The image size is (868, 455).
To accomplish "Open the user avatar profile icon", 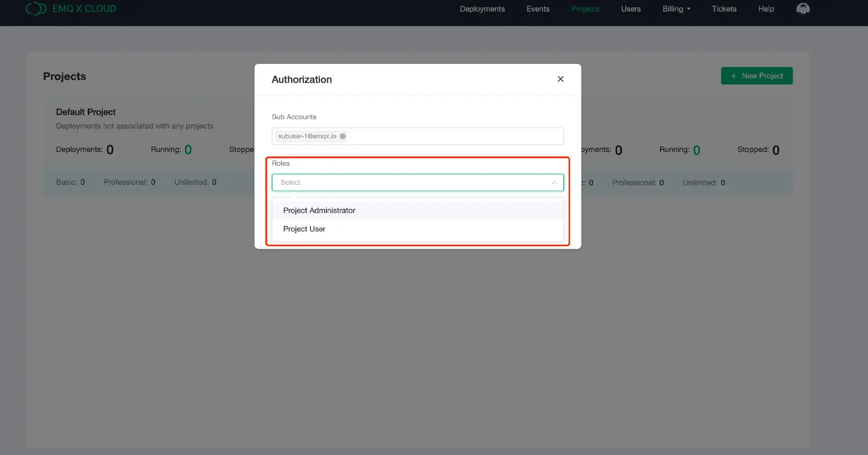I will point(802,8).
